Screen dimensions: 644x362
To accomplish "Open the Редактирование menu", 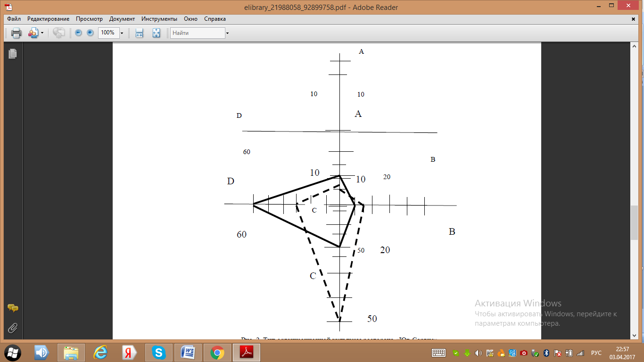I will coord(48,19).
